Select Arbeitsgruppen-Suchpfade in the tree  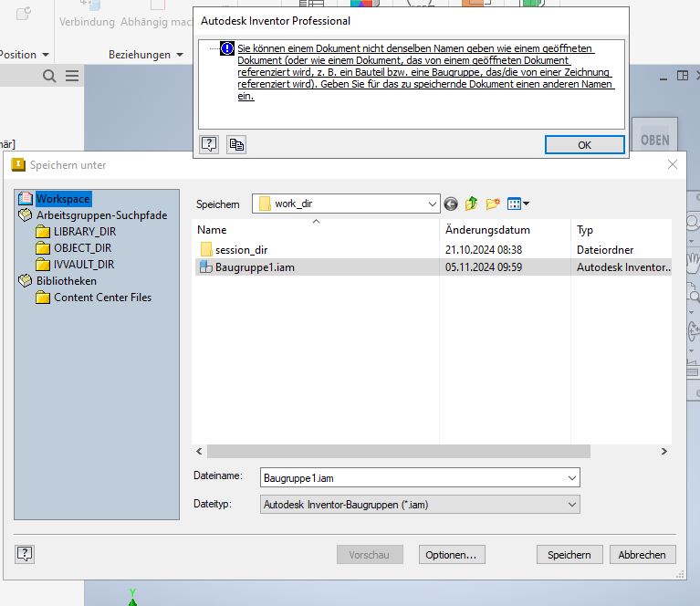point(101,215)
